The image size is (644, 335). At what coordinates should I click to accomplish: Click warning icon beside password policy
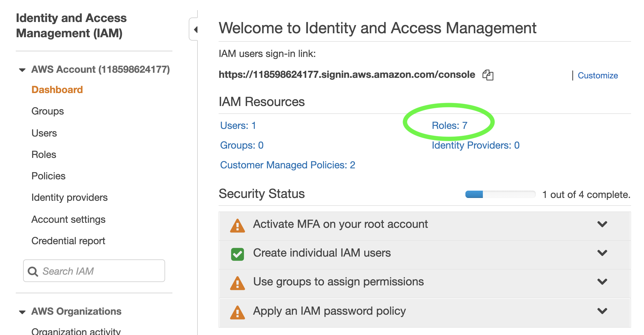237,312
